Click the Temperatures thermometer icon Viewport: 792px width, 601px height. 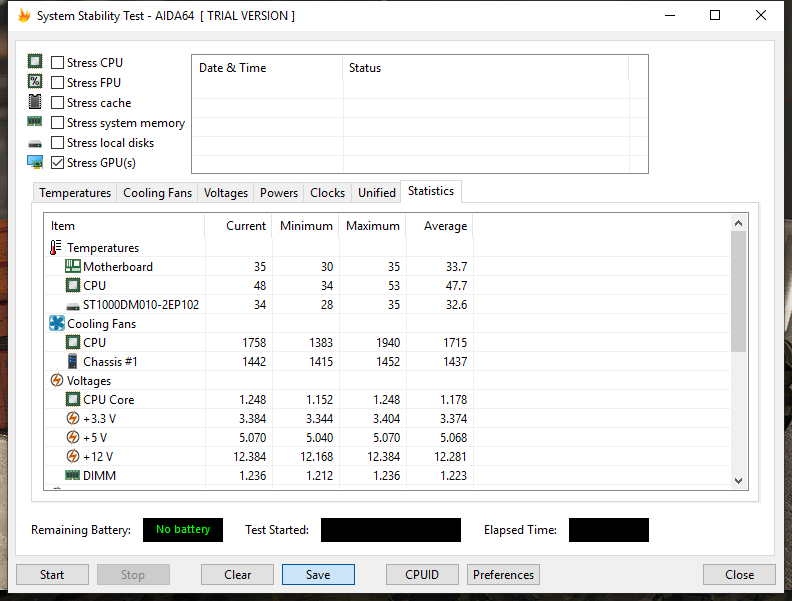56,247
